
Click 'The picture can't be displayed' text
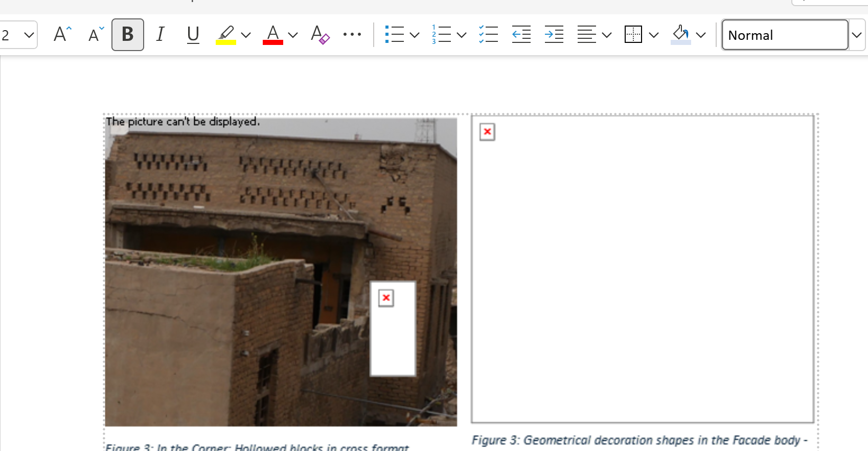(183, 122)
